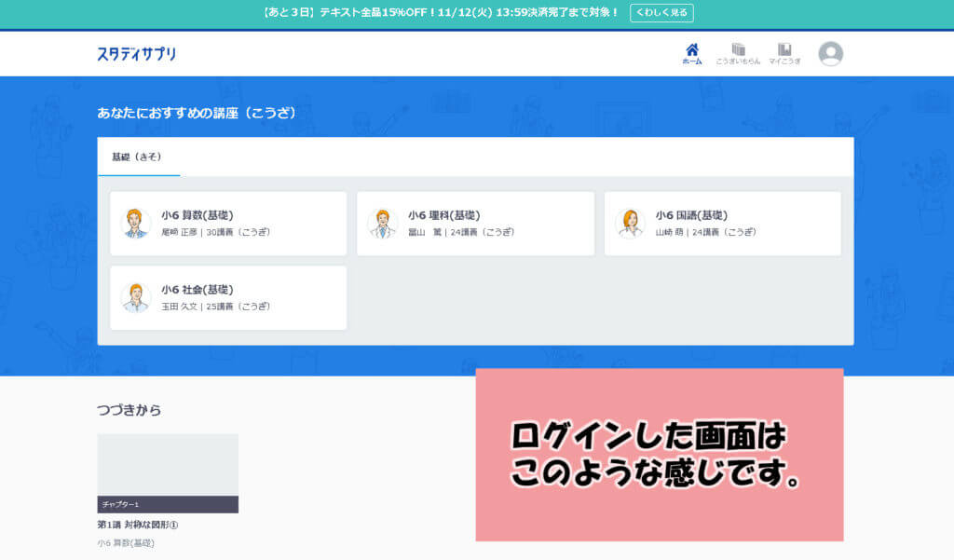Screen dimensions: 954x560
Task: Click the 小6 社会(基礎) instructor avatar
Action: [136, 298]
